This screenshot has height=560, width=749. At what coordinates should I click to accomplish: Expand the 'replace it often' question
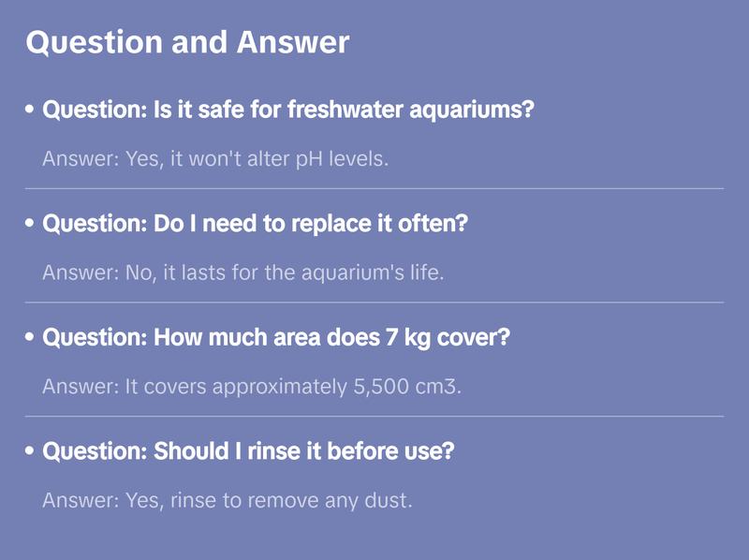(256, 225)
